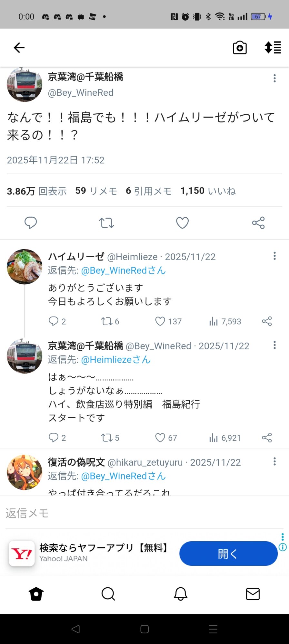The image size is (289, 644).
Task: Open options menu on ハイムリーゼ reply
Action: (274, 256)
